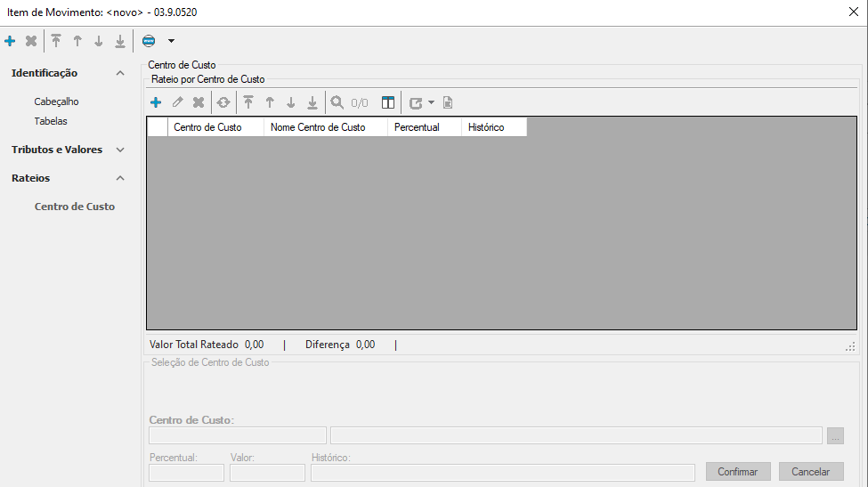The width and height of the screenshot is (868, 487).
Task: Click the export icon in the Rateio toolbar
Action: pyautogui.click(x=416, y=102)
